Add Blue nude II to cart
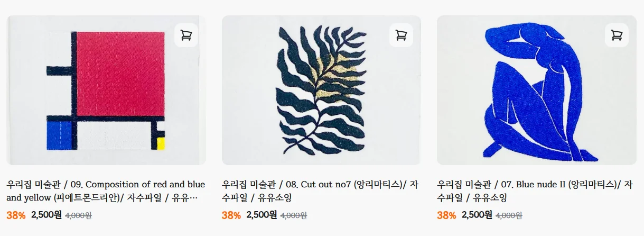 coord(617,35)
